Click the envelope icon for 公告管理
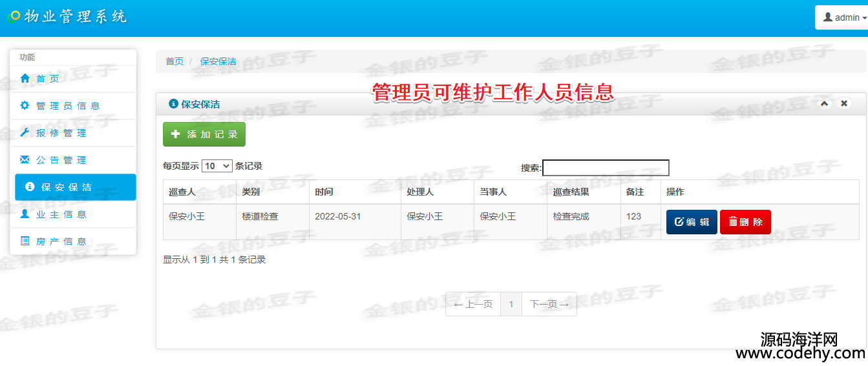The width and height of the screenshot is (868, 366). click(25, 160)
